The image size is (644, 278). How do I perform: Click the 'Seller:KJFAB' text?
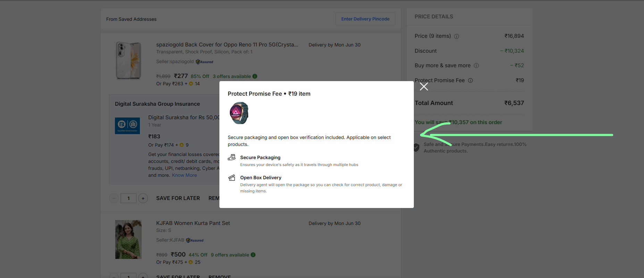click(x=170, y=240)
